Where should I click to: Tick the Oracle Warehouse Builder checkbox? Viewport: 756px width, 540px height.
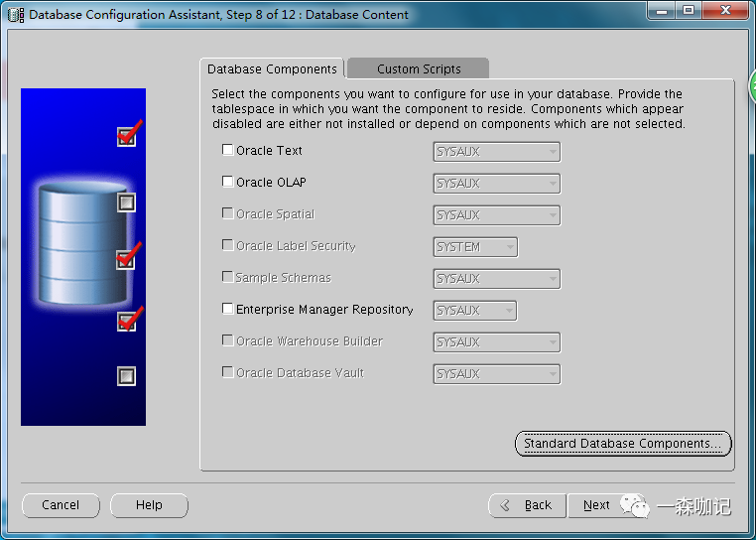(x=227, y=340)
